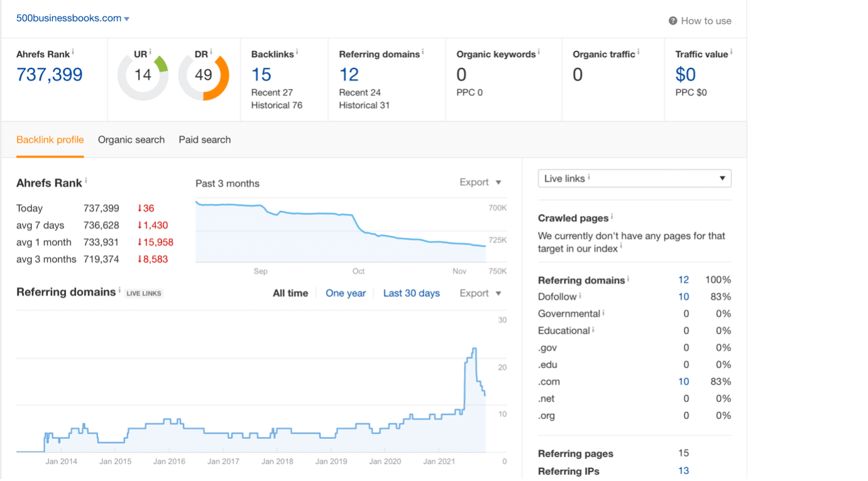Open the .com domains count 10

coord(683,382)
